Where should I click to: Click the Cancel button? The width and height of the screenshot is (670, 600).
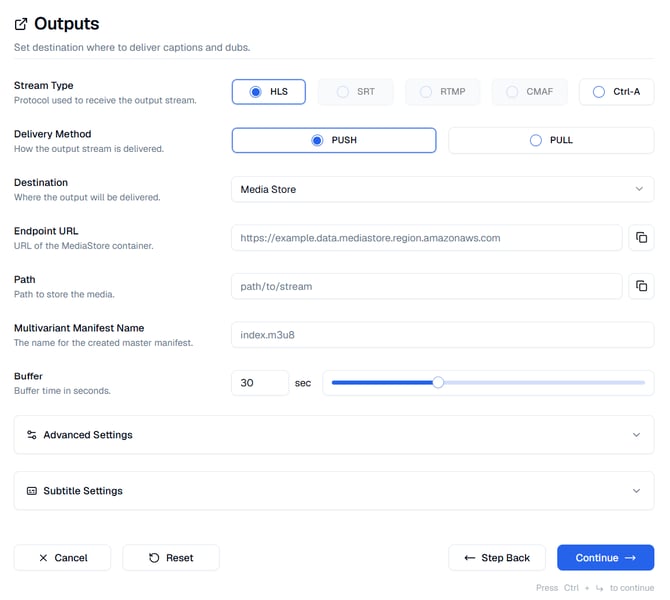(x=62, y=558)
